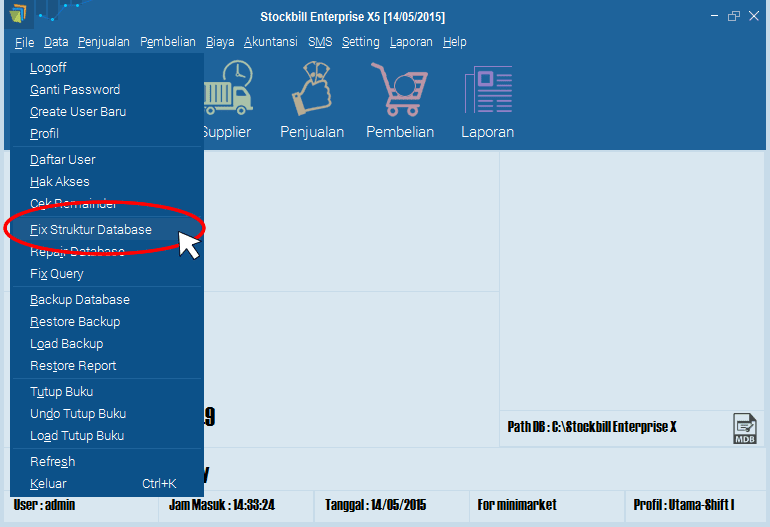Open the Penjualan hand-with-money icon
Screen dimensions: 770x527
pos(312,88)
